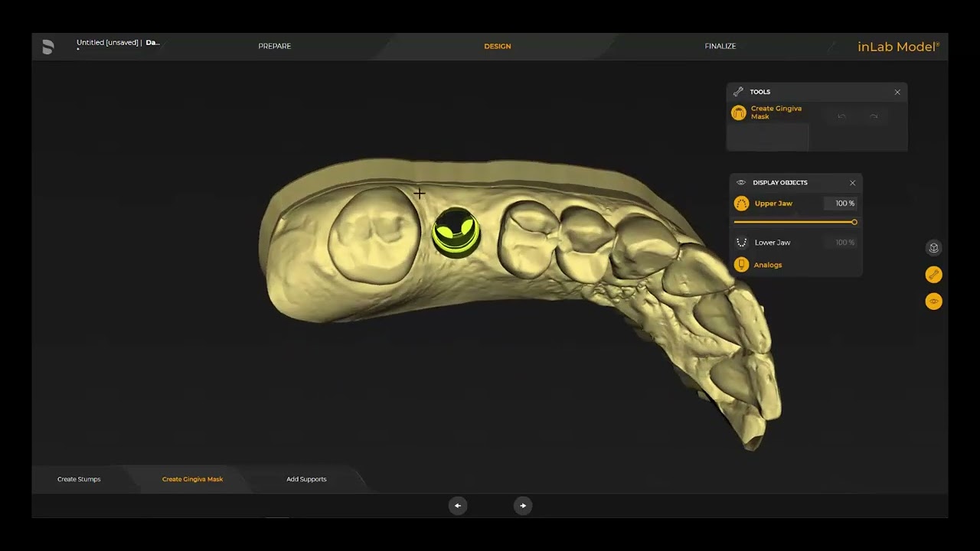Click the undo arrow in Tools panel
The width and height of the screenshot is (980, 551).
[x=841, y=116]
